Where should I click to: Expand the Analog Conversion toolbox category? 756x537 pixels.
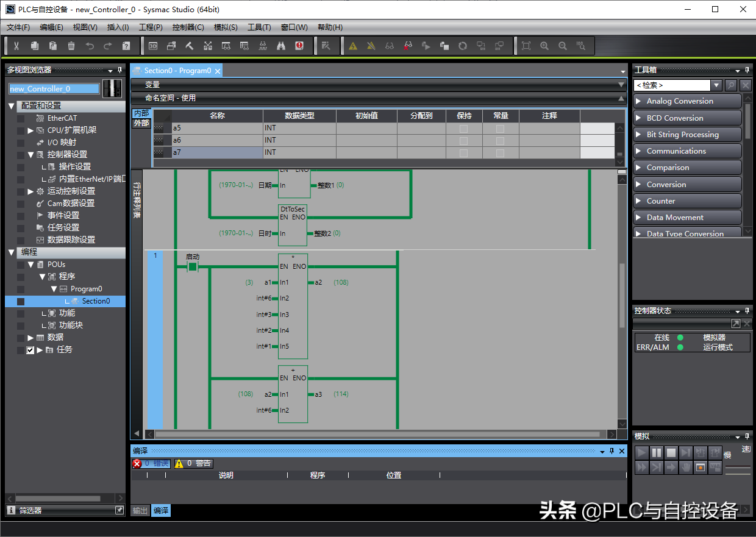pos(687,101)
